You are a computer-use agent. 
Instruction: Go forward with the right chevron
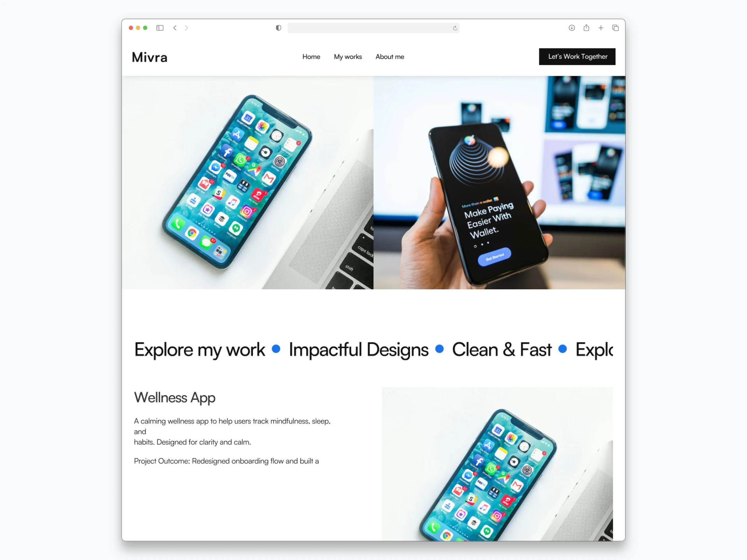[186, 28]
